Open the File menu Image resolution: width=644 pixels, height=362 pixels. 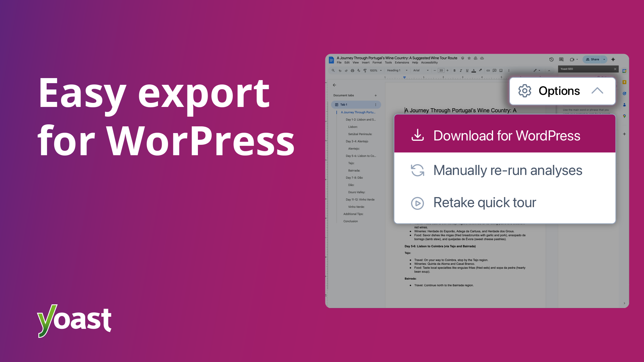(339, 63)
